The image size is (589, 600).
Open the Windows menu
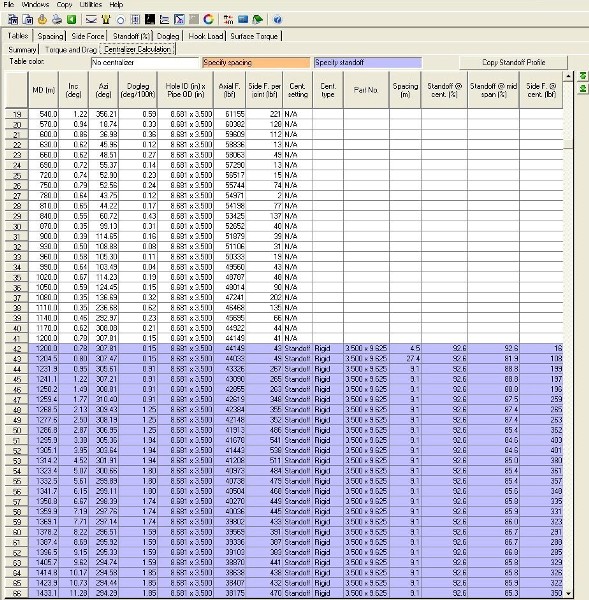tap(35, 5)
